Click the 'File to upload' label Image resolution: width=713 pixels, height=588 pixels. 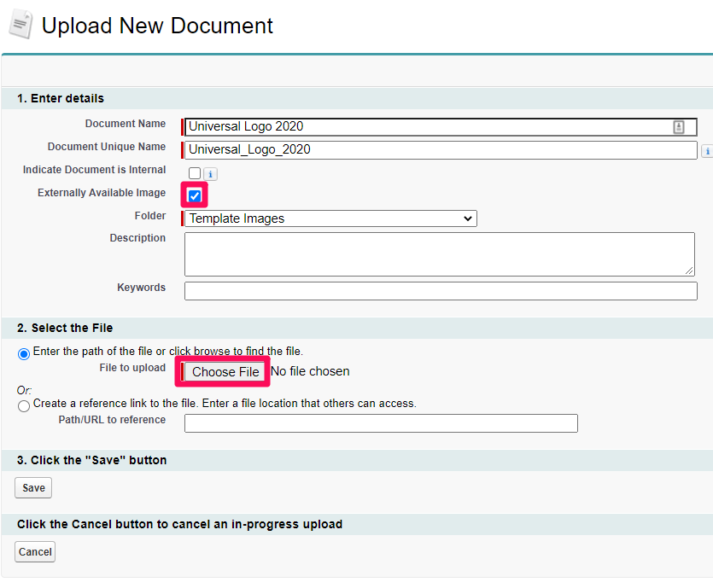(132, 368)
